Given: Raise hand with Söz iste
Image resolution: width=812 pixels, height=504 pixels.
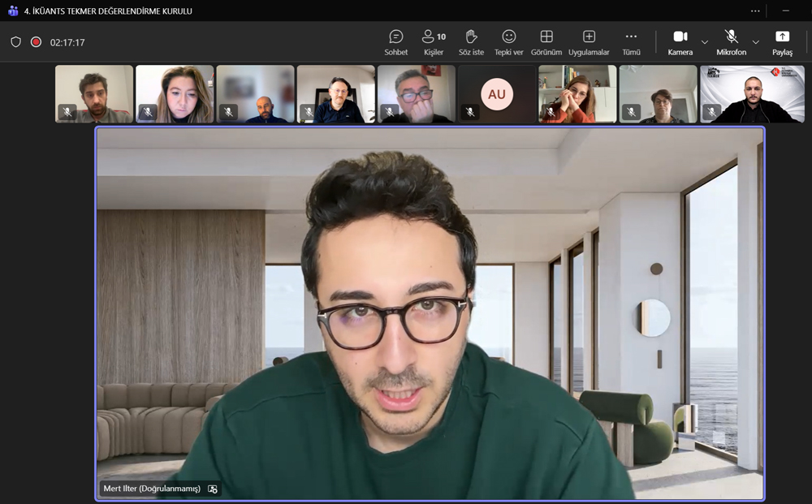Looking at the screenshot, I should click(471, 42).
